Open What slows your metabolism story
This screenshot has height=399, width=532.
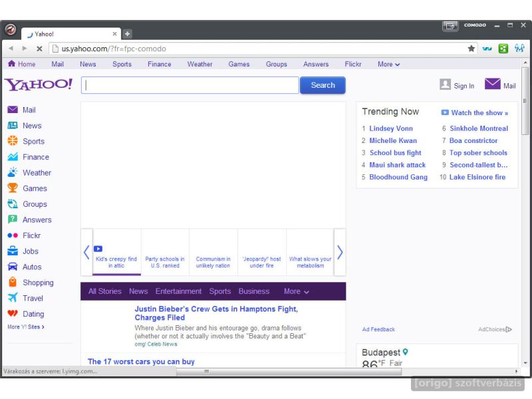click(310, 262)
